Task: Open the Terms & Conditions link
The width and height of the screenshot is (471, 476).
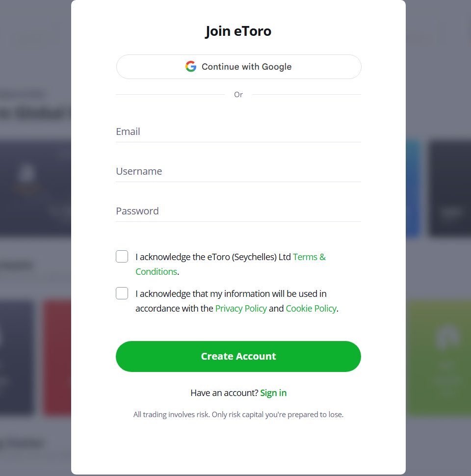Action: [x=309, y=257]
